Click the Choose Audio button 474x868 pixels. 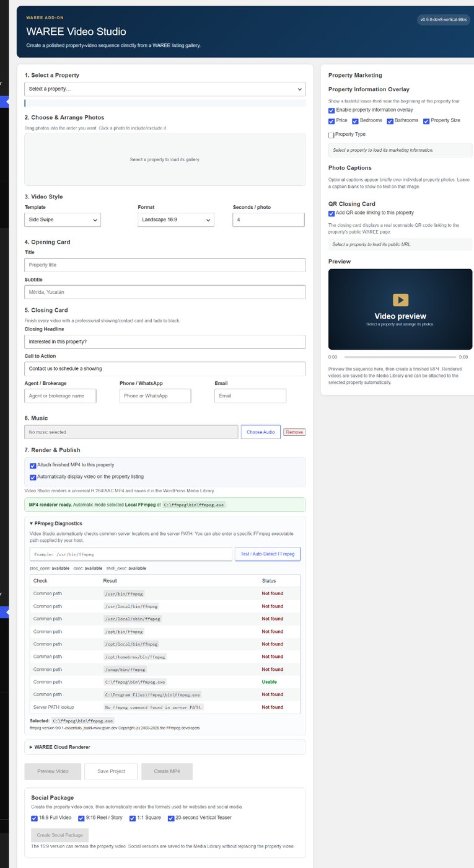[x=260, y=432]
